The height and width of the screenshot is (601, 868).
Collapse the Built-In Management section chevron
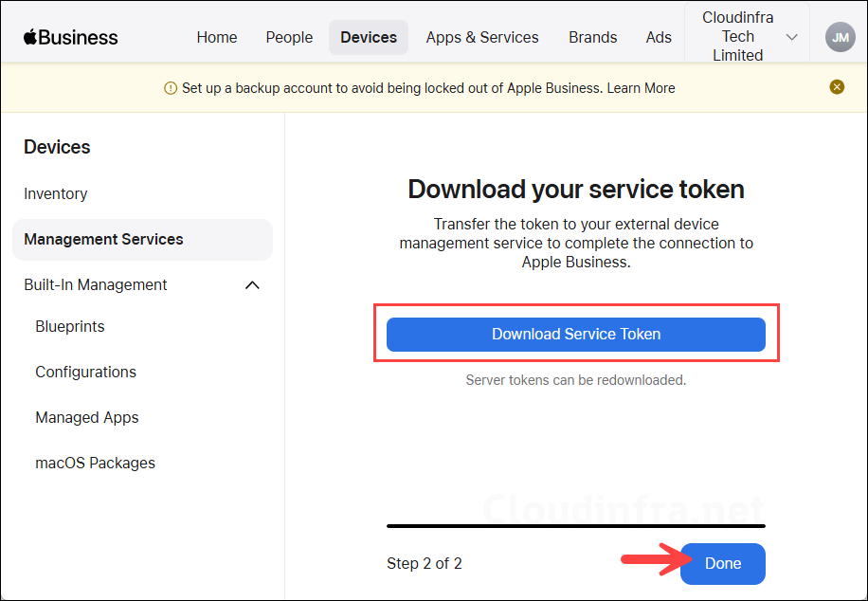click(x=252, y=284)
